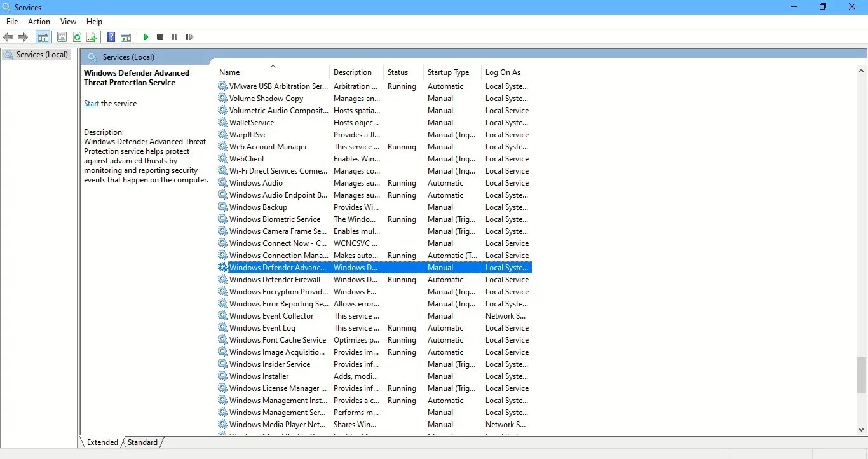Select the VMware USB Arbitration Service row
The height and width of the screenshot is (459, 868).
click(x=375, y=86)
